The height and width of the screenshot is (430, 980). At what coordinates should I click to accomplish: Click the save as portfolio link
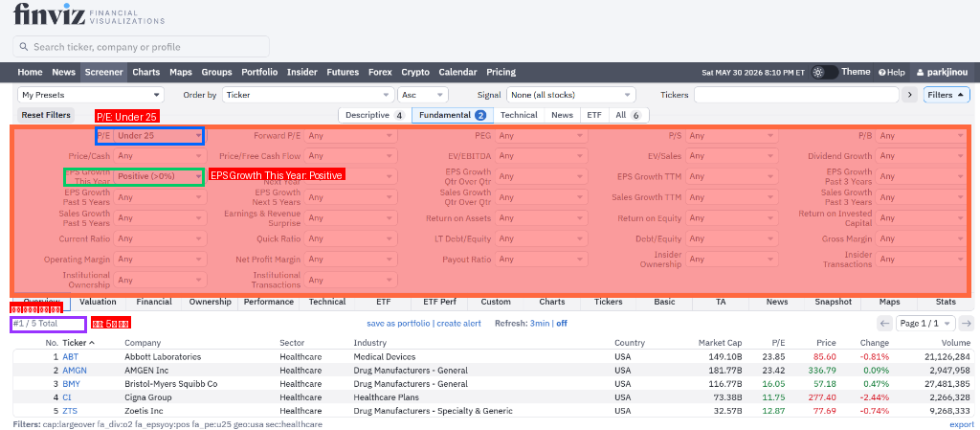(399, 323)
